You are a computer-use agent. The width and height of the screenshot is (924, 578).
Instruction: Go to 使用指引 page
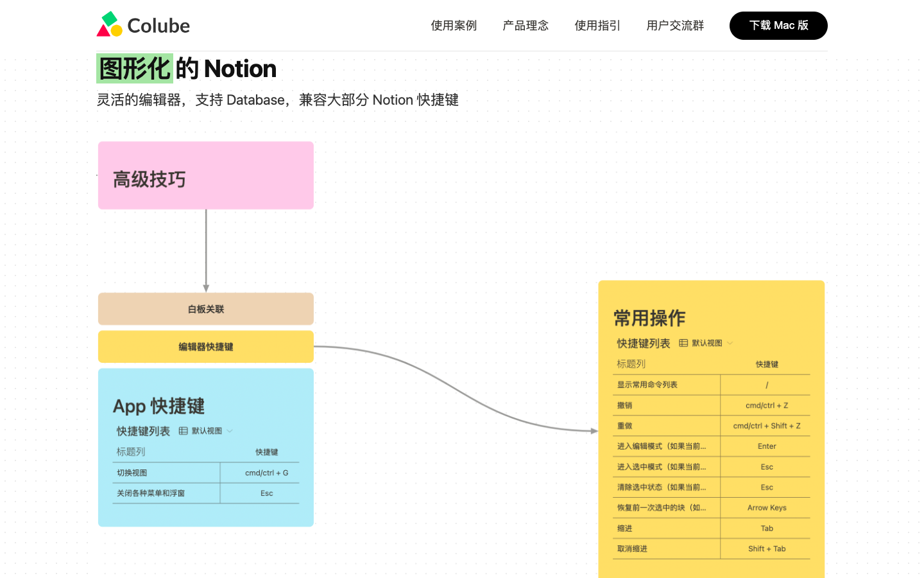(597, 26)
